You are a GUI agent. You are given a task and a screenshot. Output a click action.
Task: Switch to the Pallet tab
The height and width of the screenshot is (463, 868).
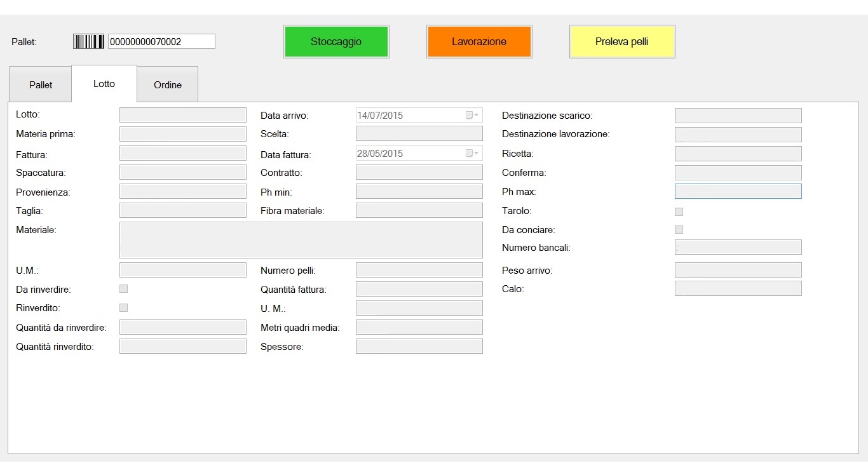(41, 84)
